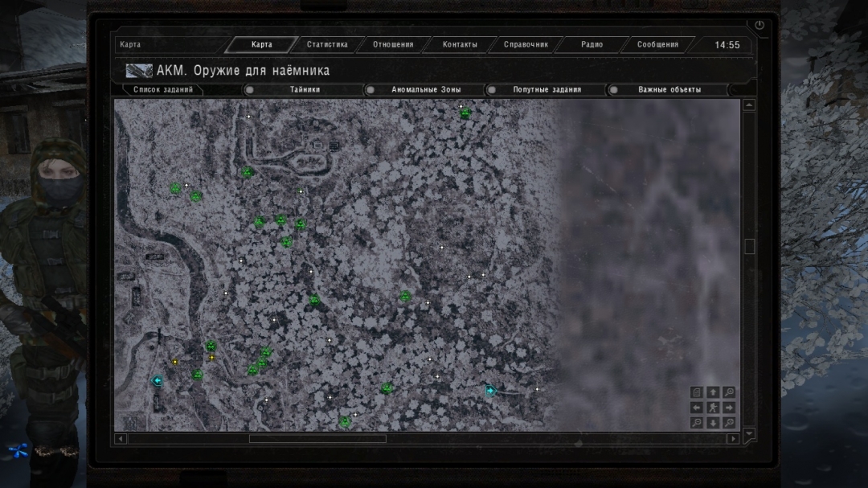
Task: Switch to the Радио tab
Action: [x=592, y=44]
